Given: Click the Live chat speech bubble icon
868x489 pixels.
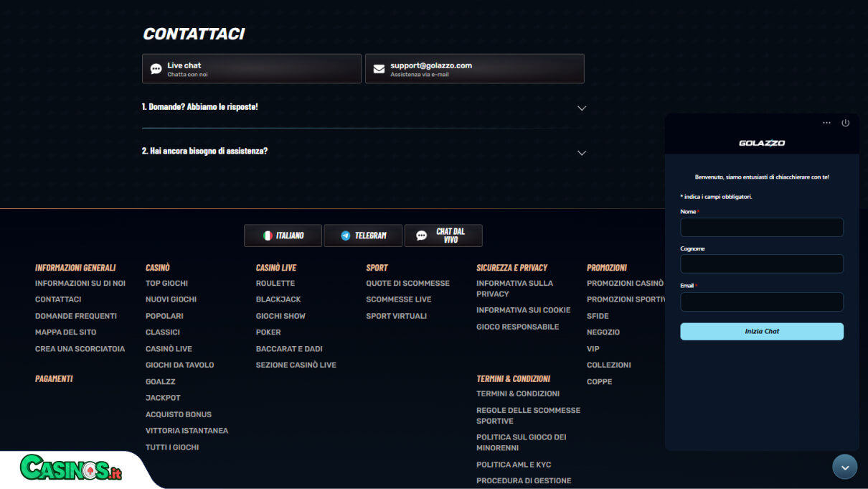Looking at the screenshot, I should (156, 69).
